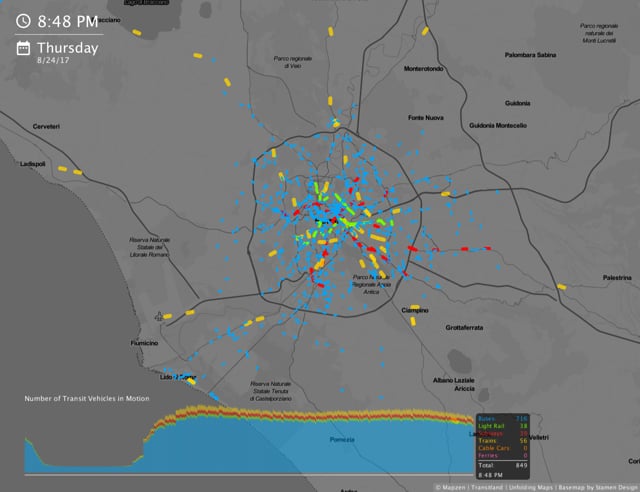Click the Velletri map label

[x=539, y=437]
